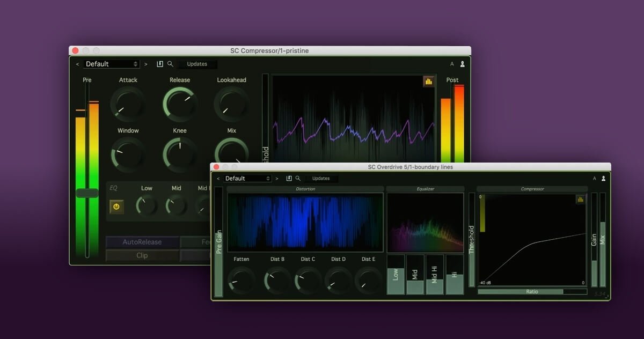Click the Updates button in SC Overdrive
This screenshot has height=339, width=644.
[321, 179]
